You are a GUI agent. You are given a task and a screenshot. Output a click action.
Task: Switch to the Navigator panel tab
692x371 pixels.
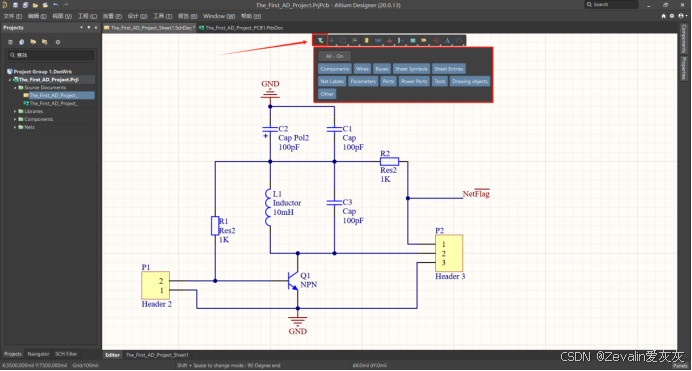[x=38, y=354]
